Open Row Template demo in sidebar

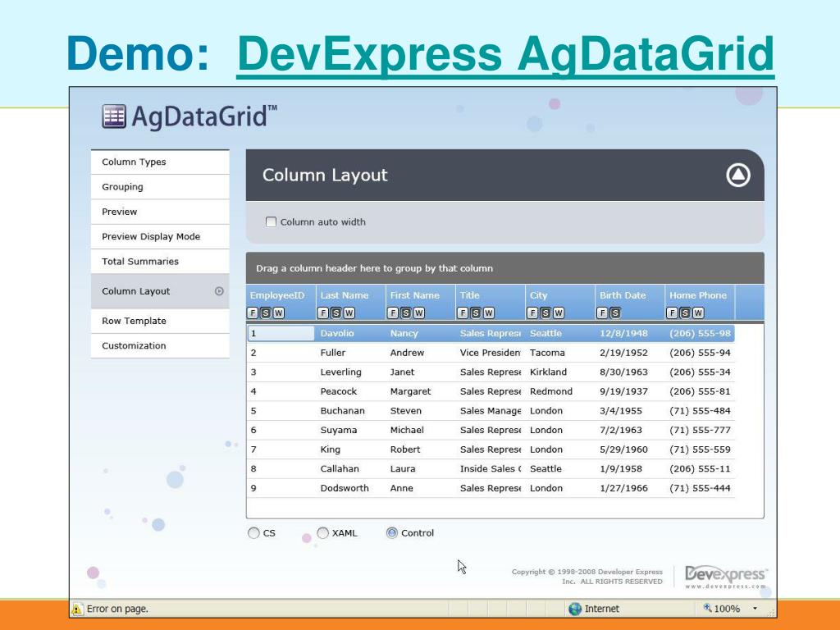click(160, 321)
